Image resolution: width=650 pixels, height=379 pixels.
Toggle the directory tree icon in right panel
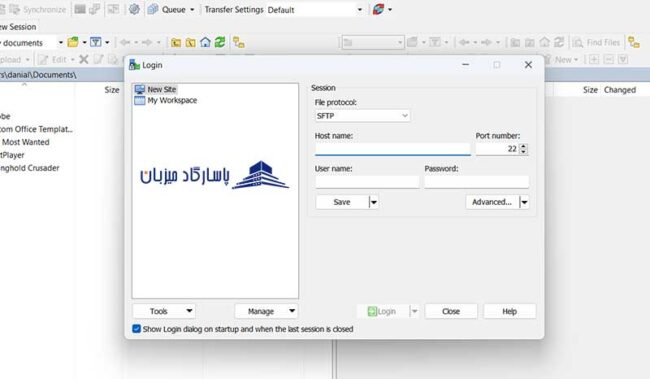[633, 42]
